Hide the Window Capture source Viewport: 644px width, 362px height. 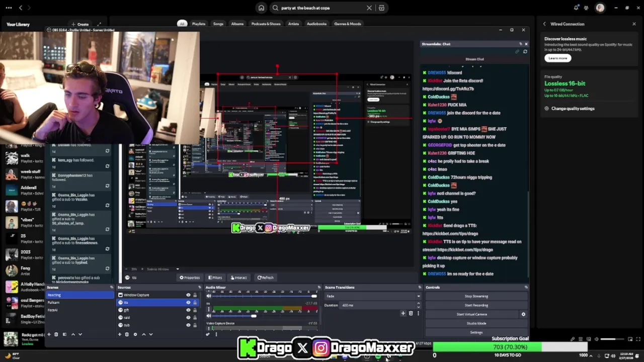[189, 295]
